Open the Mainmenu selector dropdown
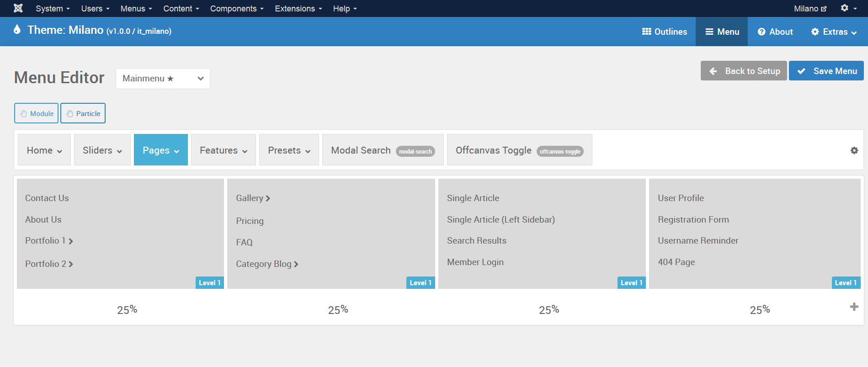 (x=163, y=79)
